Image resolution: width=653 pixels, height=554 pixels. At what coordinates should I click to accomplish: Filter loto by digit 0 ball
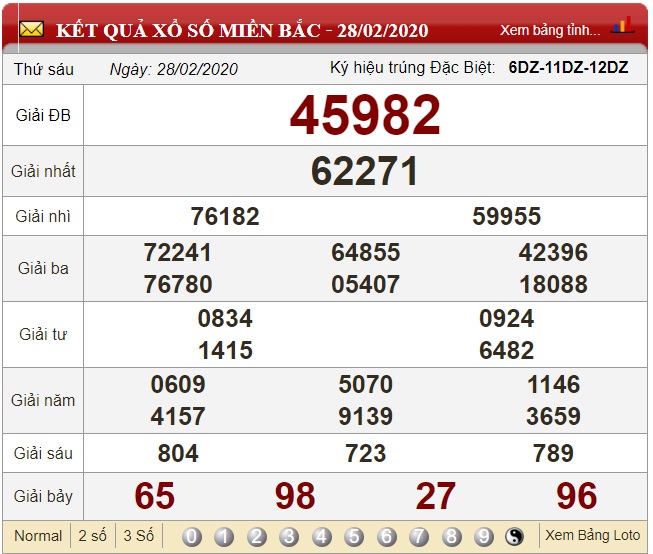tap(192, 537)
